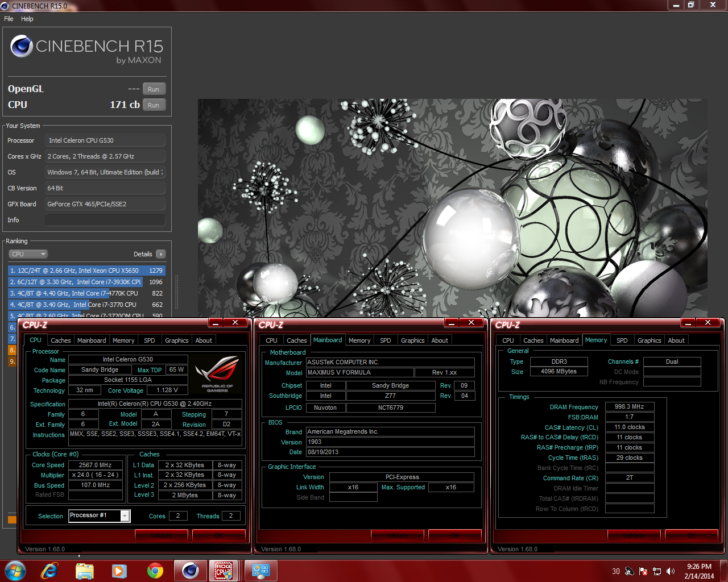Image resolution: width=728 pixels, height=582 pixels.
Task: Click the ranking list scrollbar grip
Action: (x=176, y=293)
